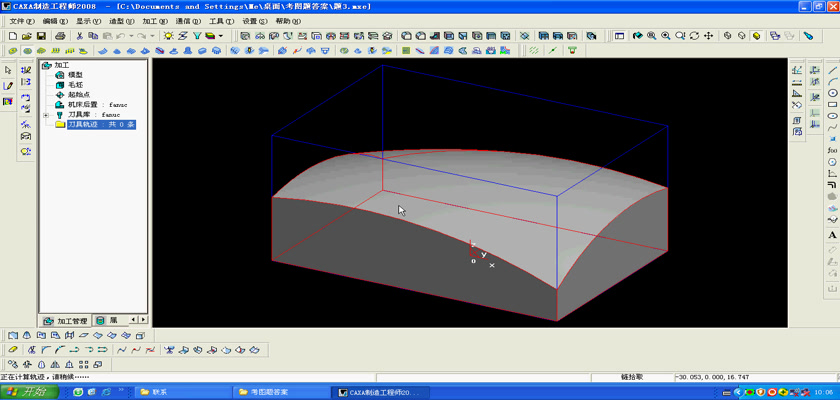Screen dimensions: 840x400
Task: Click the tab scroll left arrow
Action: point(134,320)
